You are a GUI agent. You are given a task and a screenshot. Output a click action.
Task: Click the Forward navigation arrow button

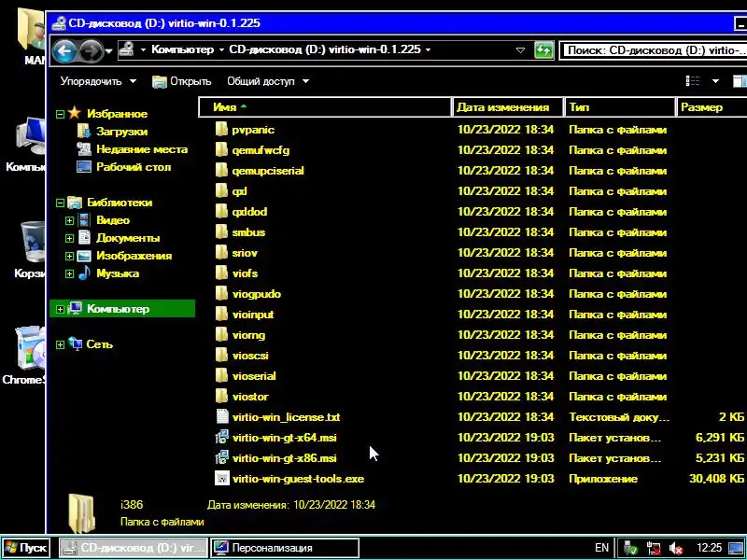tap(91, 50)
